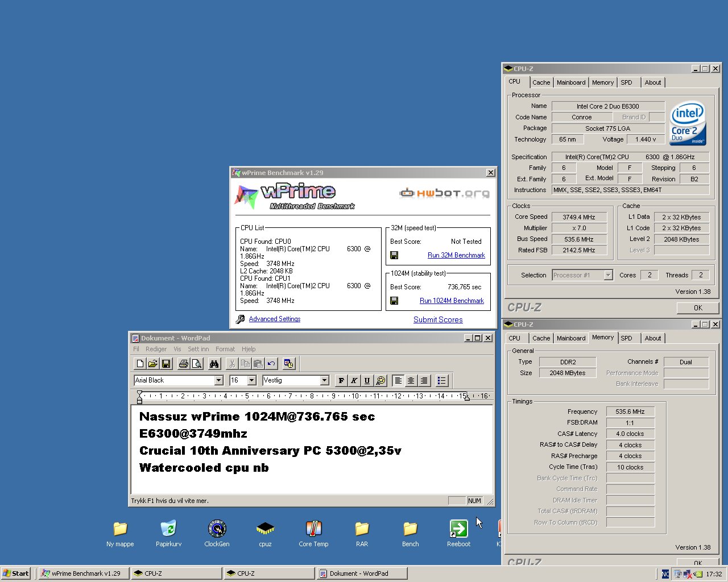The width and height of the screenshot is (728, 582).
Task: Click Run 1024M Benchmark link
Action: 452,301
